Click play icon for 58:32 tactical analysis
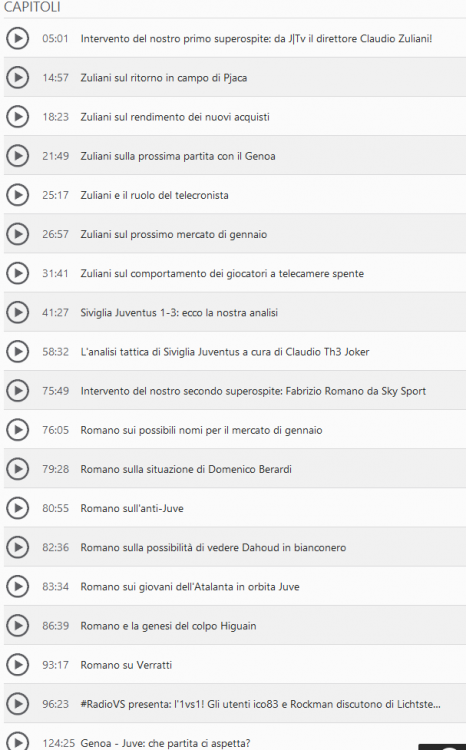466x750 pixels. click(x=18, y=352)
